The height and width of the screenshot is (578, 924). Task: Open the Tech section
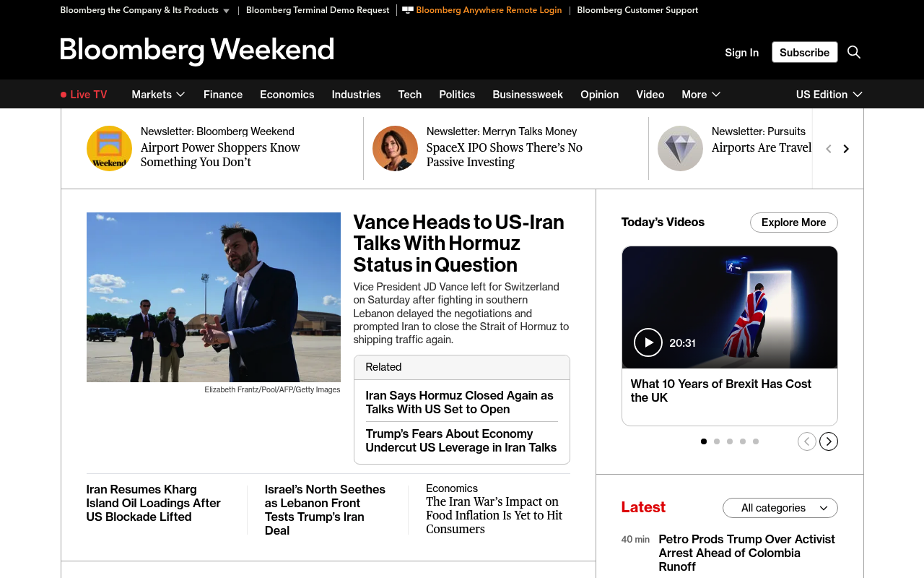tap(410, 95)
